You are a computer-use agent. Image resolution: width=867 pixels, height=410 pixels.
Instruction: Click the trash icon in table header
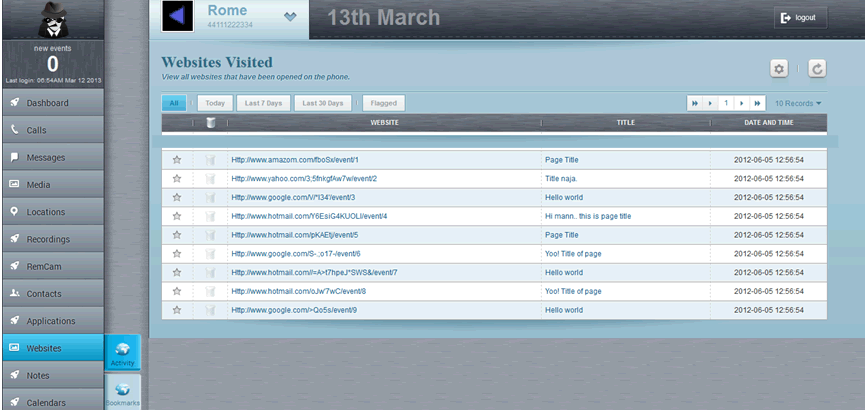[210, 123]
